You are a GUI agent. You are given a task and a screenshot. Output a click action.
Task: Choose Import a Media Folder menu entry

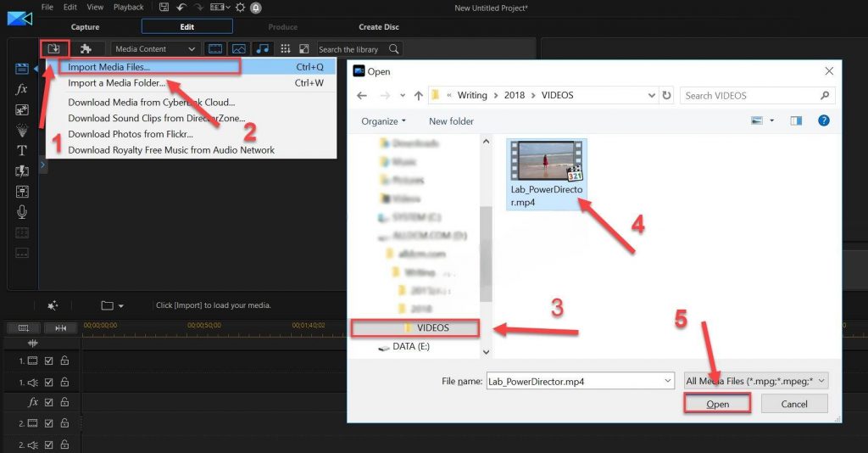tap(115, 83)
